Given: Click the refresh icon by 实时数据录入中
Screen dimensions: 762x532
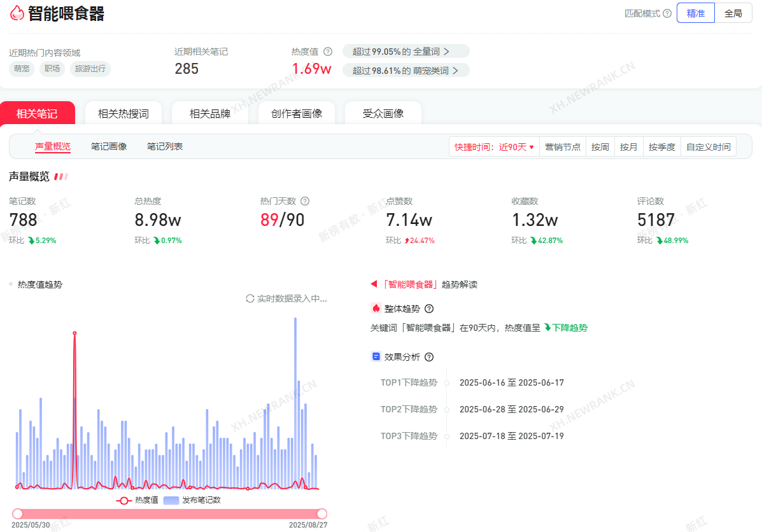Looking at the screenshot, I should click(x=250, y=298).
